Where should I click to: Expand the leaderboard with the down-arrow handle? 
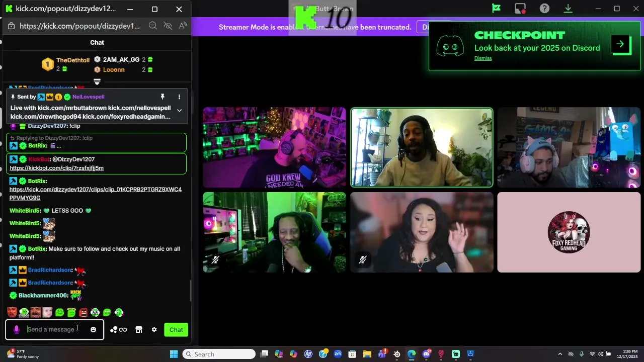97,82
